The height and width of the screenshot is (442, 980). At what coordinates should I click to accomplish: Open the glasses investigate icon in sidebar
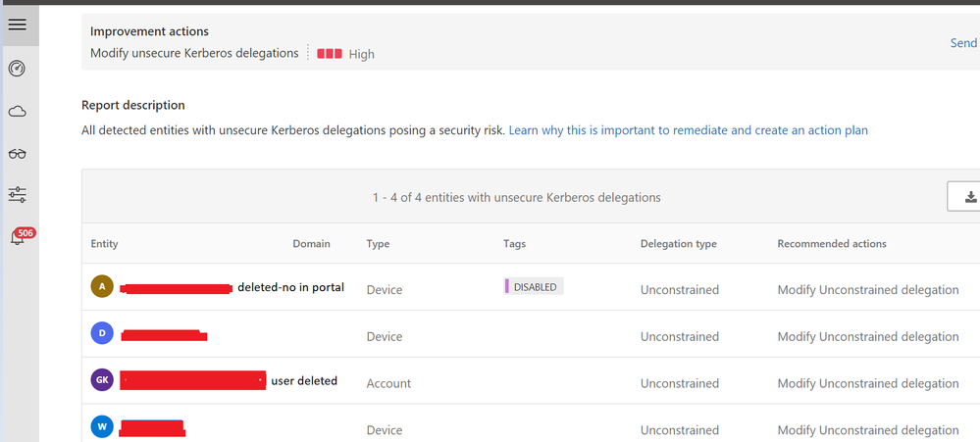(x=17, y=153)
